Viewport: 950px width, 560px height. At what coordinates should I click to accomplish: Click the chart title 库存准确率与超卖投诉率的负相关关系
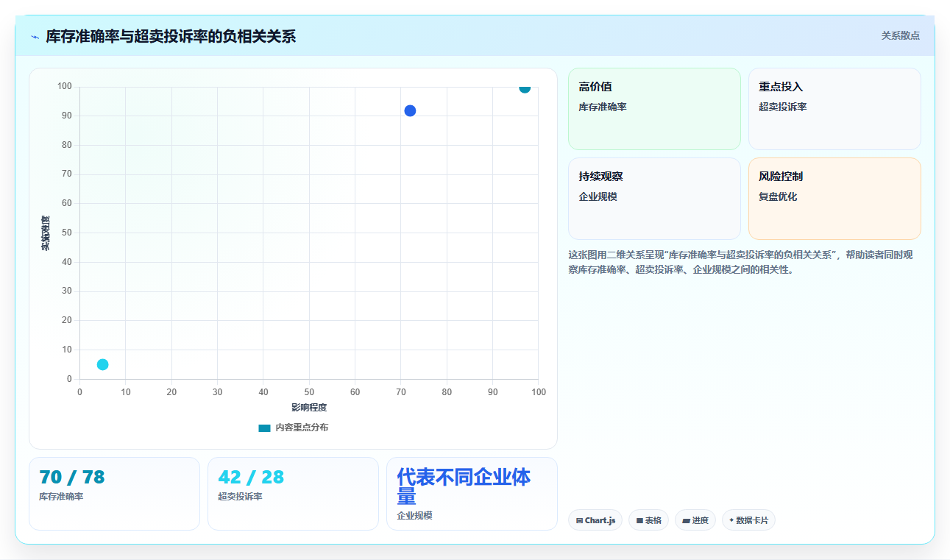click(x=171, y=36)
